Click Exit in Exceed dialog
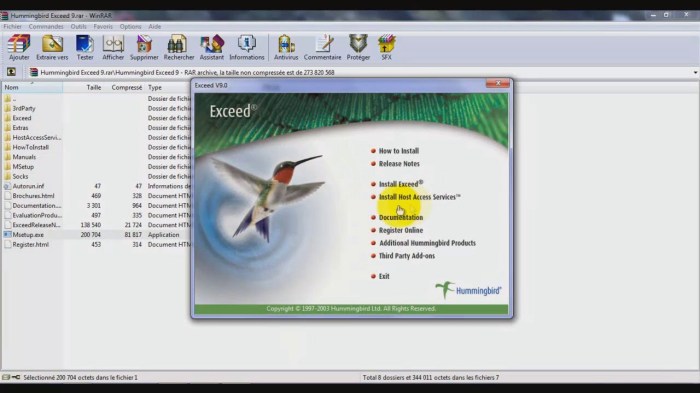Screen dimensions: 700x393 384,276
